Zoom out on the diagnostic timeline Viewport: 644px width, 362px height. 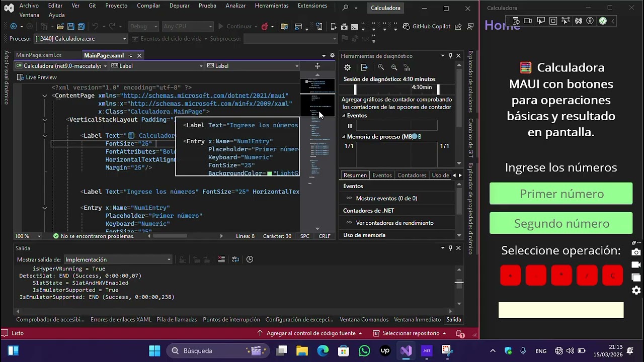click(x=394, y=67)
